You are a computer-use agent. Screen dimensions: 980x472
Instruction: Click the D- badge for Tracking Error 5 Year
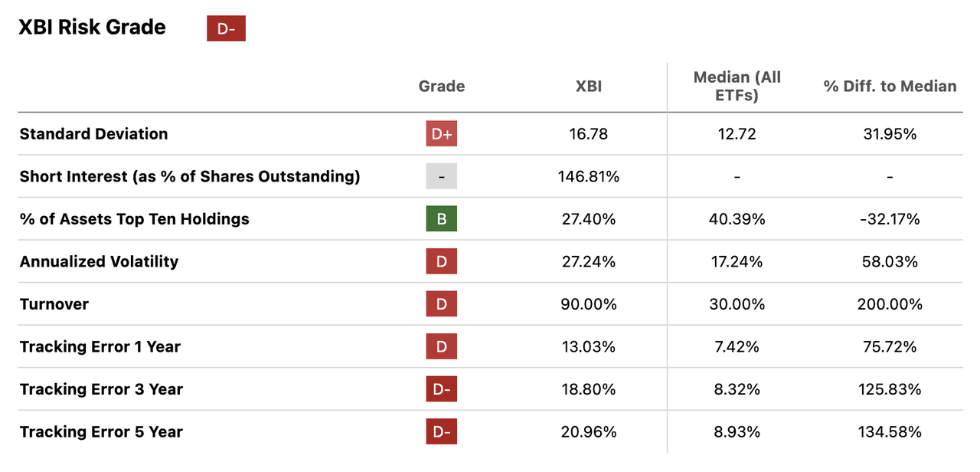442,432
